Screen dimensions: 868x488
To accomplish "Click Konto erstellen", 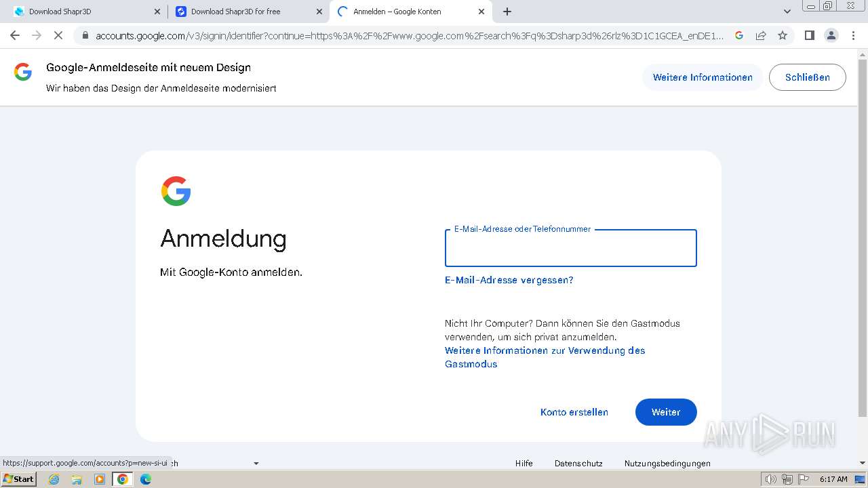I will click(x=574, y=412).
